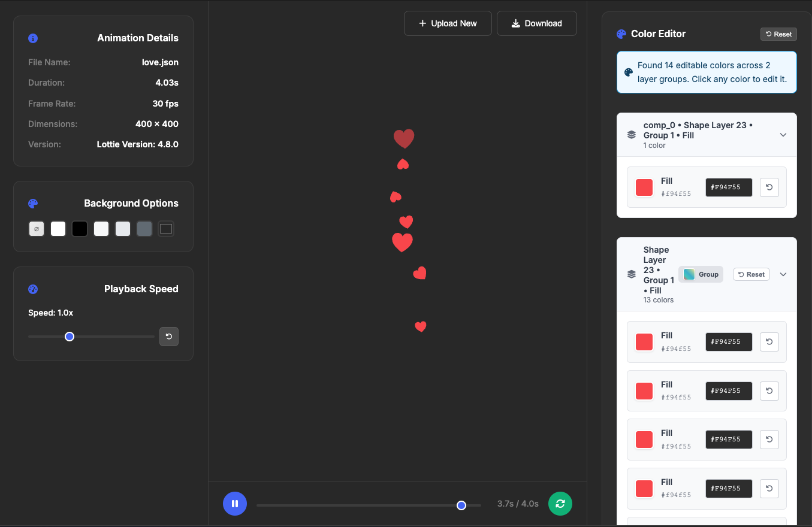Click the layers icon beside 13 colors group
812x527 pixels.
tap(632, 274)
